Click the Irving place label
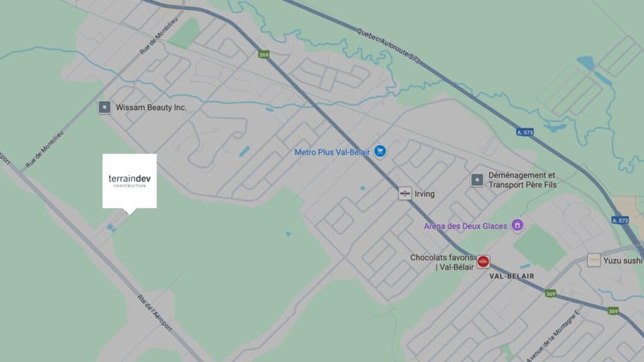This screenshot has height=362, width=644. [425, 194]
